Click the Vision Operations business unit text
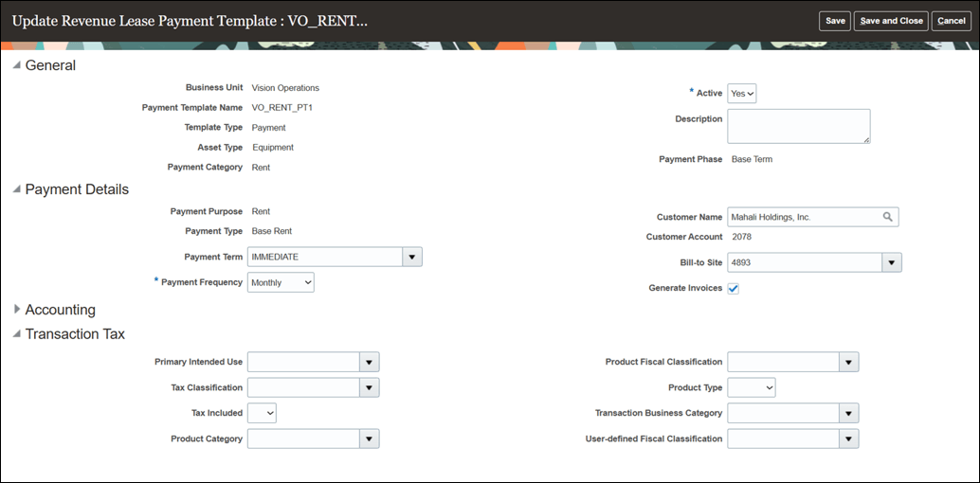 pos(285,88)
